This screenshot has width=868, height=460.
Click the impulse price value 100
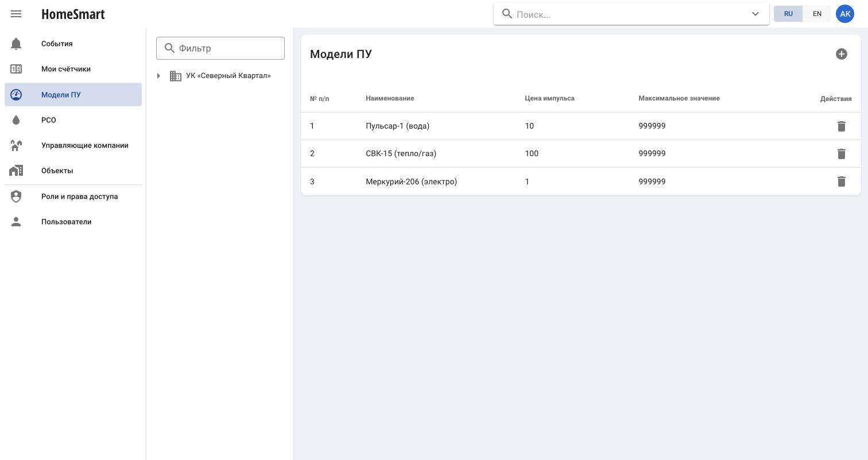click(x=532, y=154)
